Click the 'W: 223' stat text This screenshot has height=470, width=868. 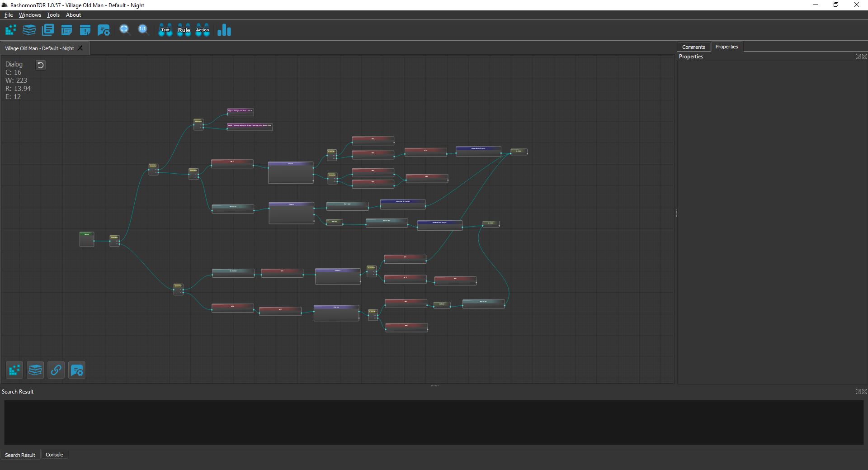(x=16, y=81)
